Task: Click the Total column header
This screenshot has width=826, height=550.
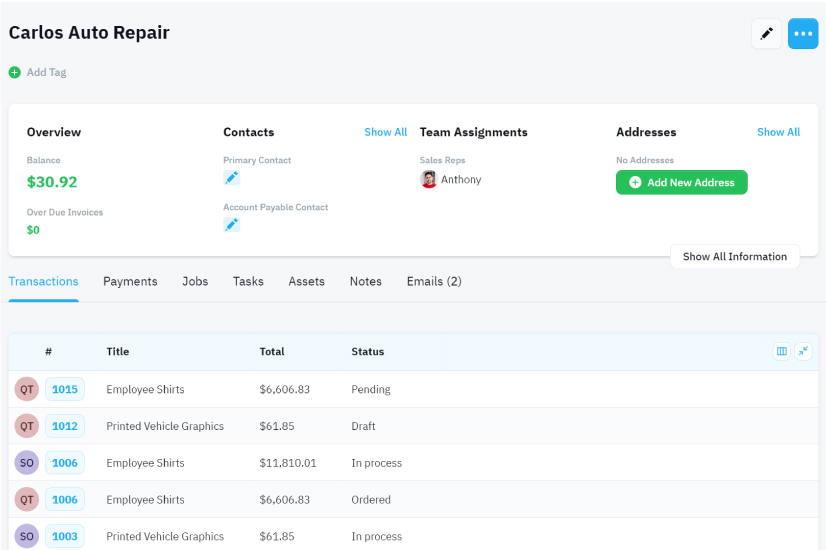Action: (272, 351)
